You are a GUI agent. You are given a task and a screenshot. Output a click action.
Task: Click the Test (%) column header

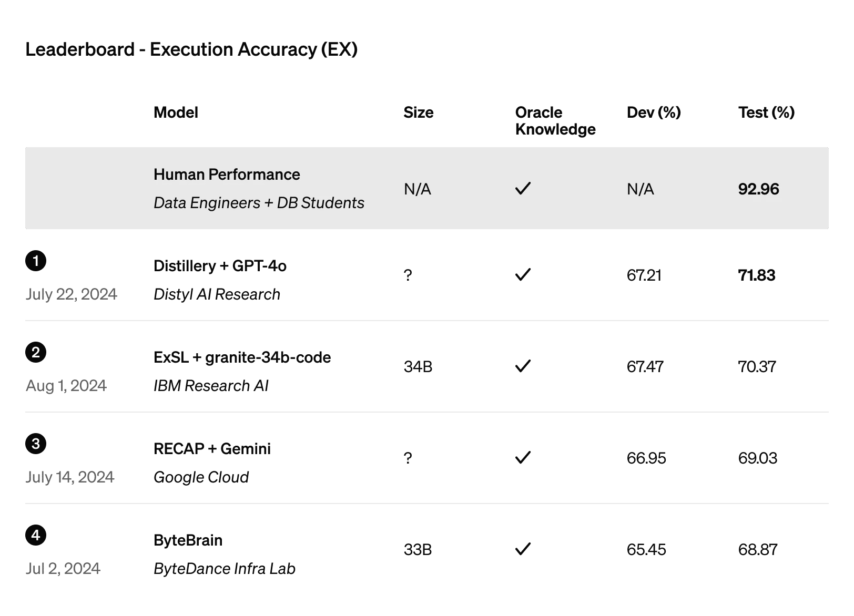click(x=766, y=112)
